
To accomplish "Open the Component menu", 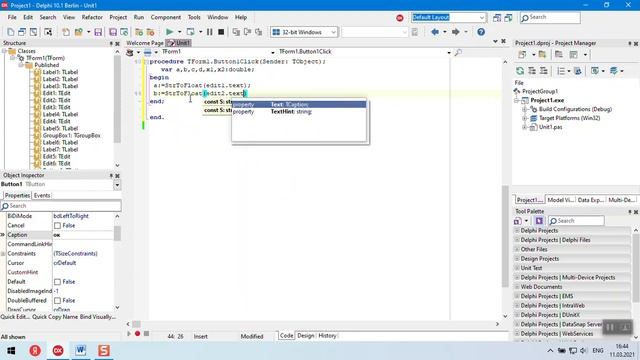I will (165, 17).
